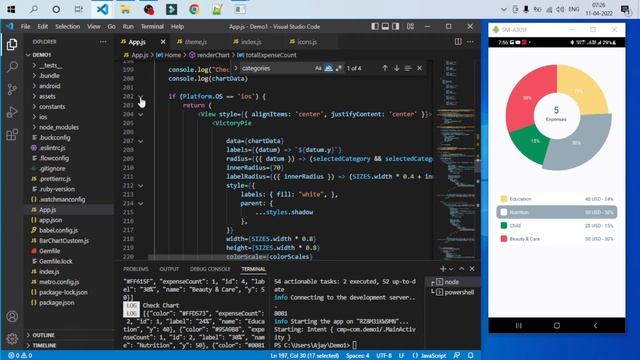Close the find widget
Image resolution: width=640 pixels, height=360 pixels.
[x=419, y=68]
